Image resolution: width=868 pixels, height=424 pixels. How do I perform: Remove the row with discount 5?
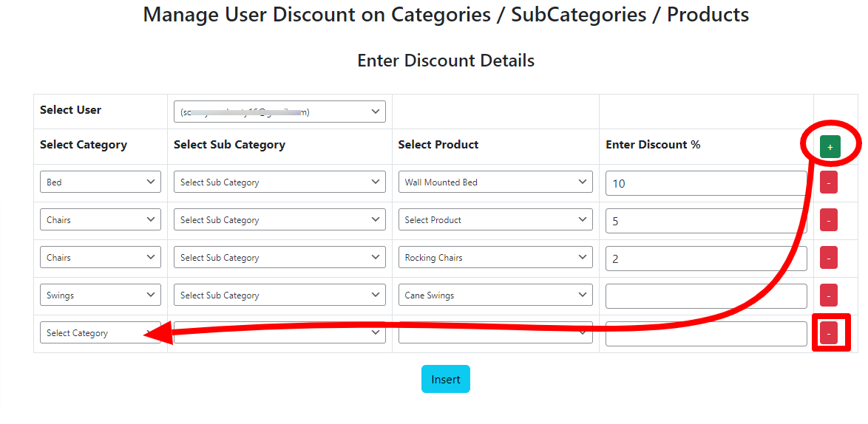(x=829, y=220)
